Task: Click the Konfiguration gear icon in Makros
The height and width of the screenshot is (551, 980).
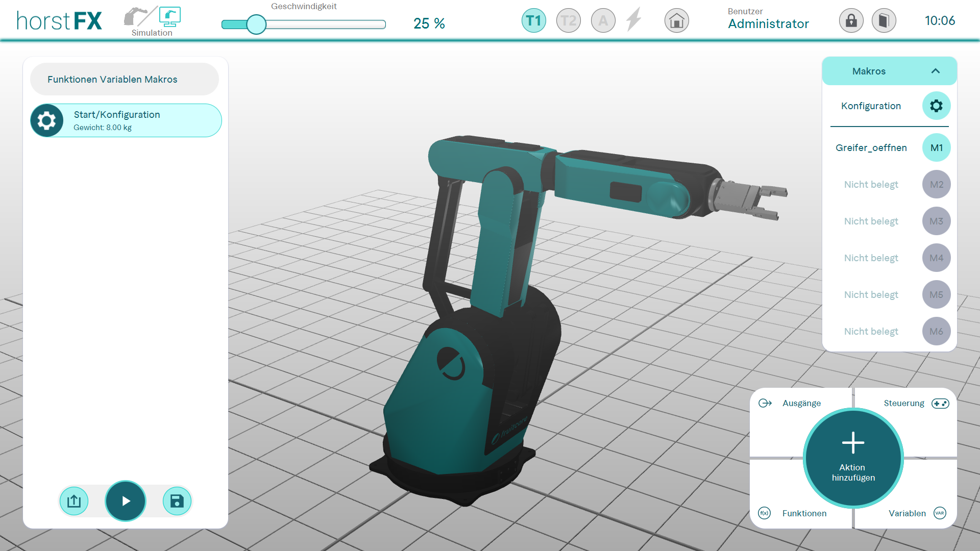Action: (x=936, y=106)
